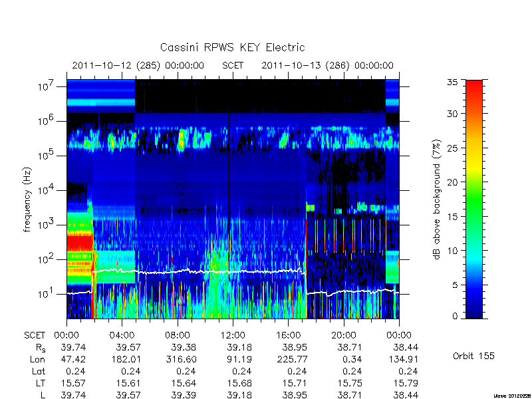Click the "04:00" time tick label

(122, 335)
